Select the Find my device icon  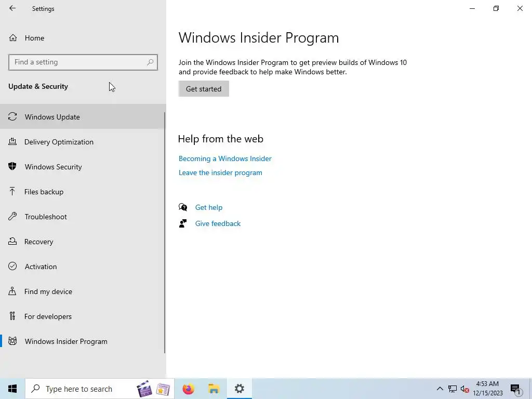pyautogui.click(x=12, y=291)
